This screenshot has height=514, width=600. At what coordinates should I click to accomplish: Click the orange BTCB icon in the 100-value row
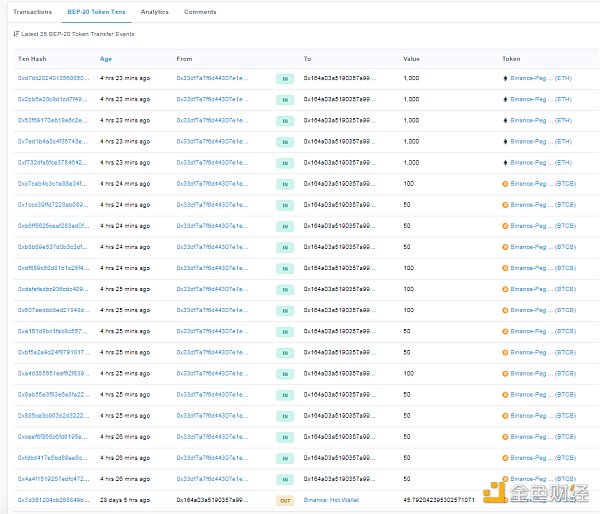(505, 184)
